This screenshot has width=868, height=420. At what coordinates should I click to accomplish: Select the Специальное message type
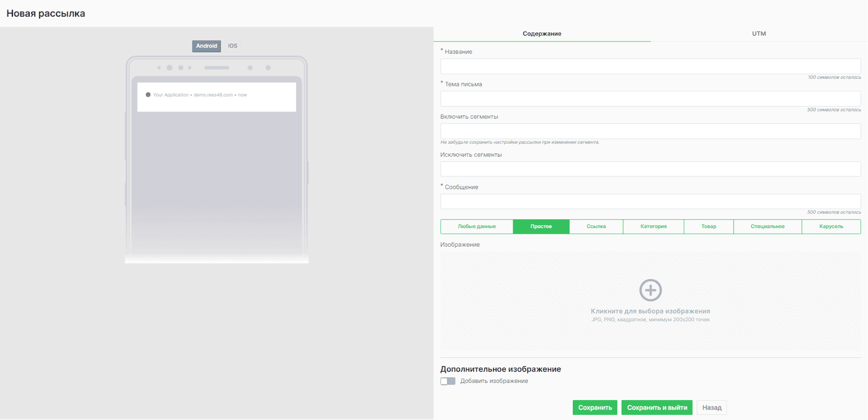point(768,227)
